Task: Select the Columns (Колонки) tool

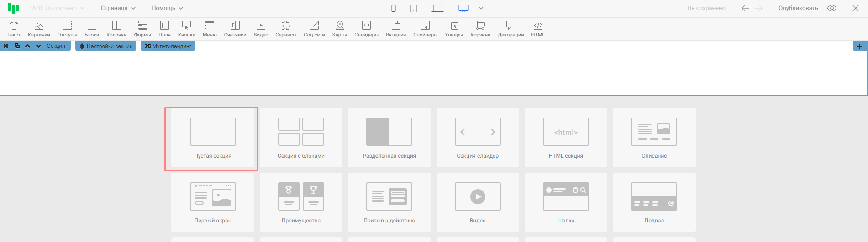Action: click(x=116, y=28)
